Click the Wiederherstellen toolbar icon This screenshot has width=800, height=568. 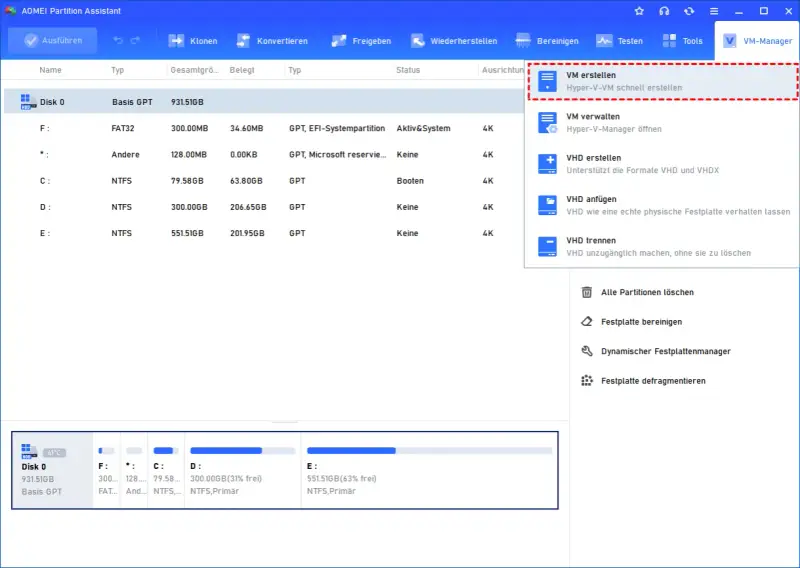point(418,41)
